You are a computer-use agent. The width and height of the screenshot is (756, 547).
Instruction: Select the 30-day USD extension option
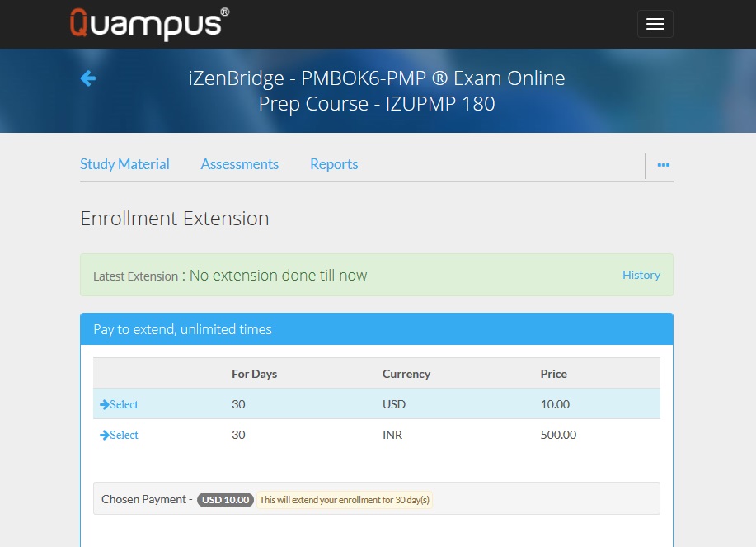coord(124,405)
